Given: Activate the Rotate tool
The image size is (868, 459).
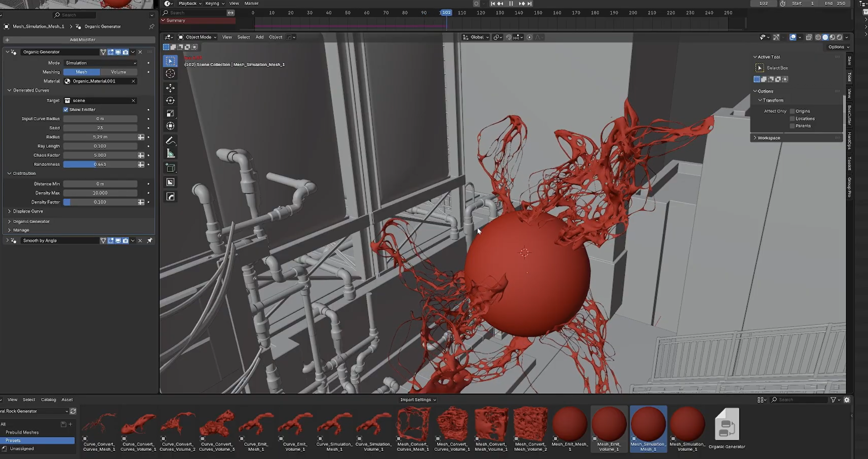Looking at the screenshot, I should 170,101.
